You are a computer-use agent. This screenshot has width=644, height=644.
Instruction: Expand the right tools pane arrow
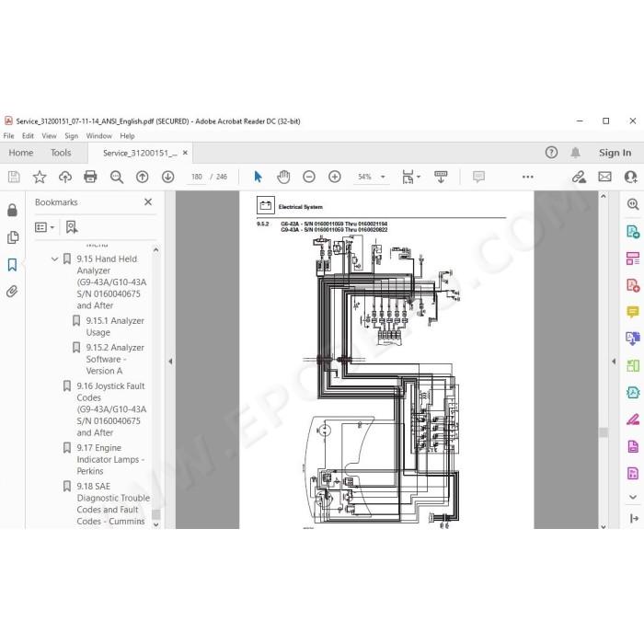pos(614,362)
